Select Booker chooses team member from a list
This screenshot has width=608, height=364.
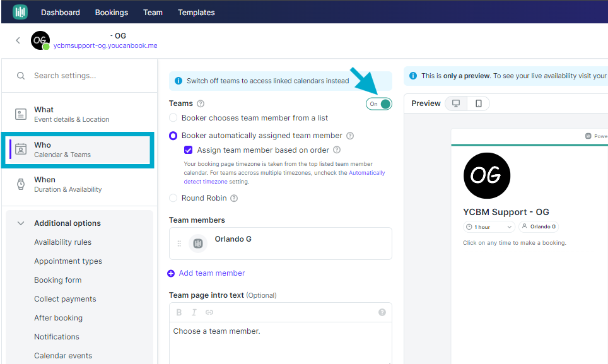click(173, 117)
